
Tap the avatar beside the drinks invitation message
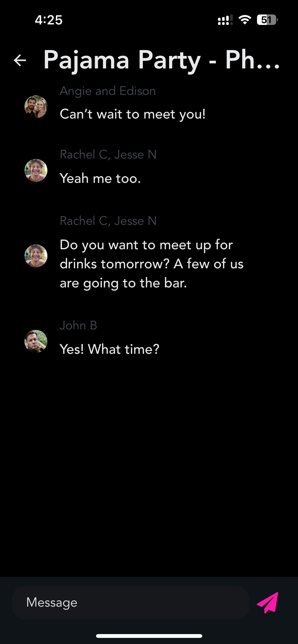tap(36, 256)
